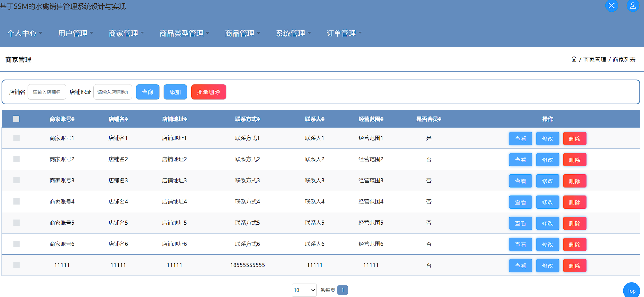Viewport: 644px width, 297px height.
Task: Expand the 用户管理 menu
Action: tap(76, 33)
